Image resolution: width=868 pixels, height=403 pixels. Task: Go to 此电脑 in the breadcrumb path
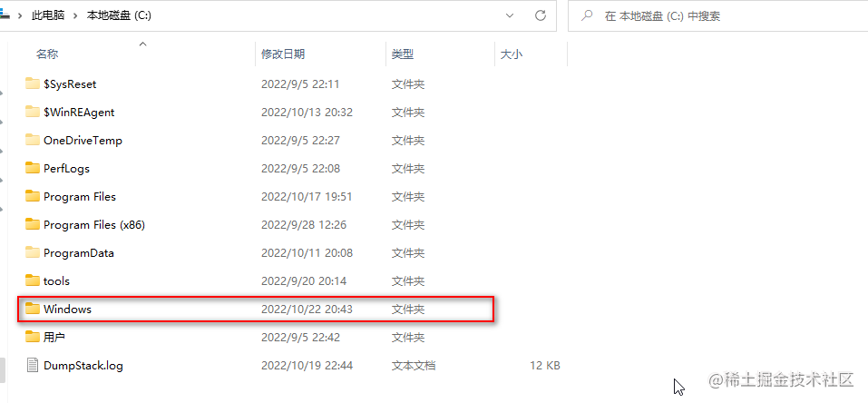click(x=48, y=15)
